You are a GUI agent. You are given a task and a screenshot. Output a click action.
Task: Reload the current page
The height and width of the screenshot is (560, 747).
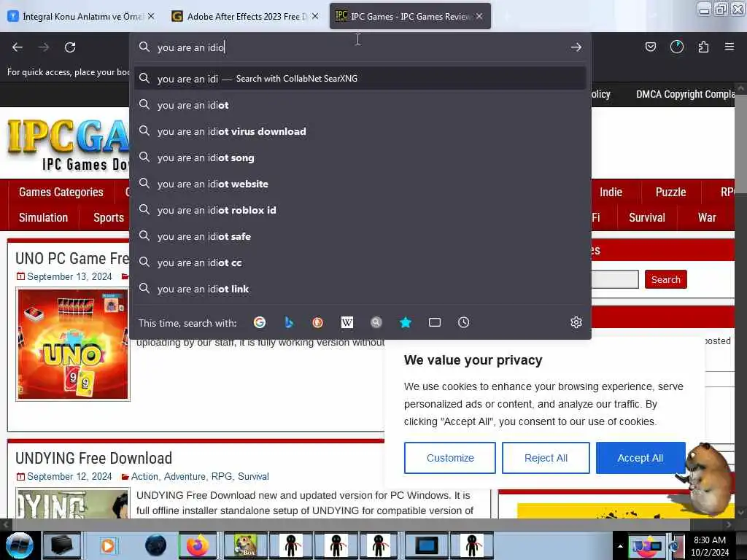coord(70,47)
